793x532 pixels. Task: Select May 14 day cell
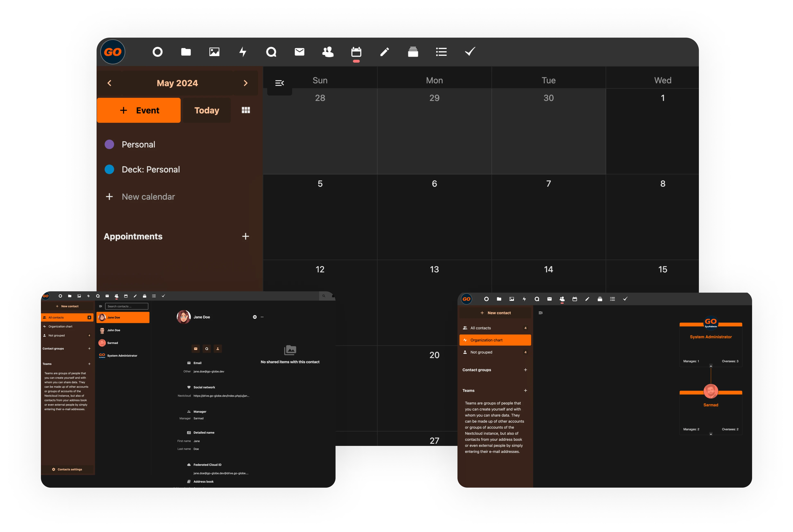pyautogui.click(x=548, y=303)
